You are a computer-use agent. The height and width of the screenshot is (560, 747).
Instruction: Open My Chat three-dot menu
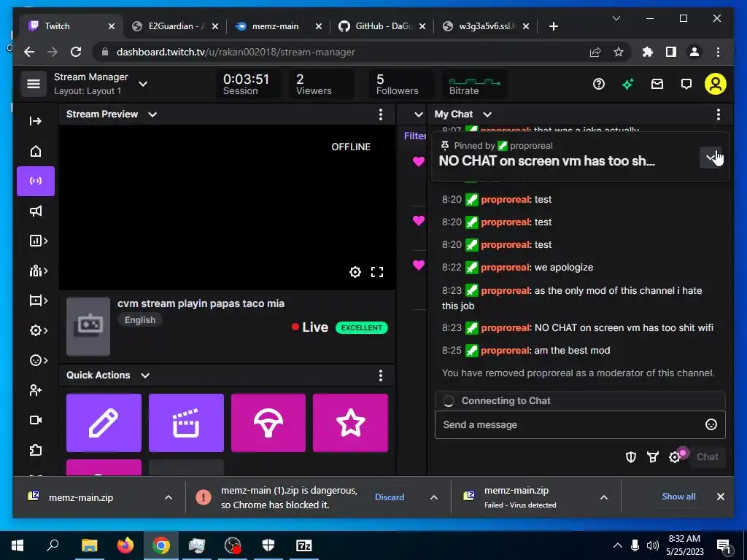718,114
